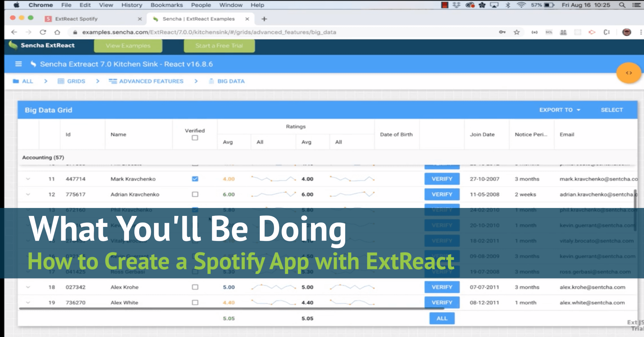644x337 pixels.
Task: Click VERIFY for Alex White
Action: 442,302
